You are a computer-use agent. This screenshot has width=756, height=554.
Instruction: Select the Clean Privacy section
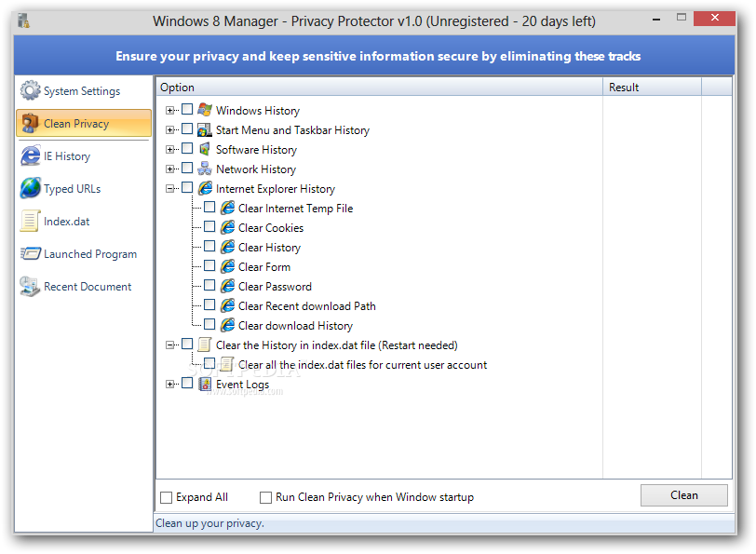[x=84, y=123]
